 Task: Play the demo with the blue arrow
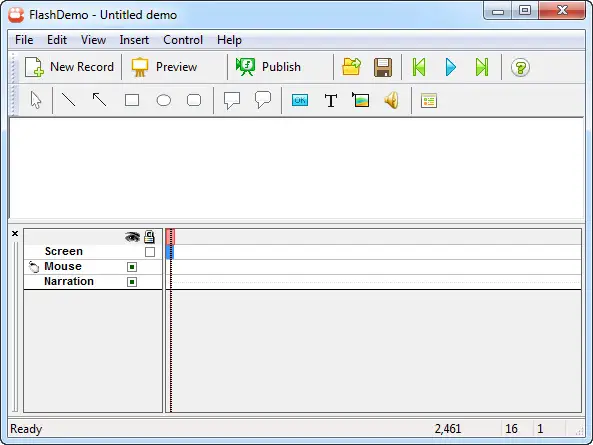click(450, 67)
